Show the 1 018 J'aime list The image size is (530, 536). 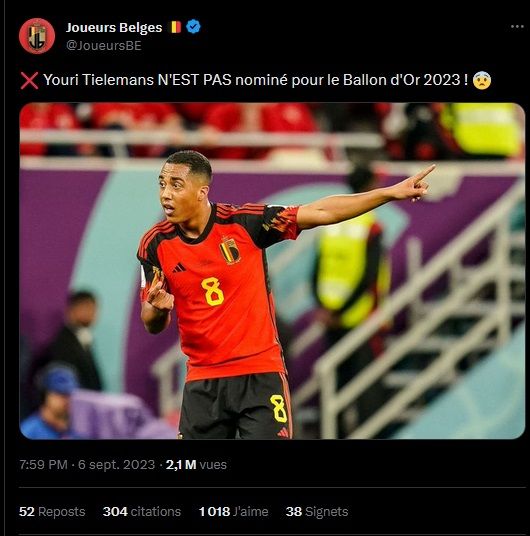pos(234,512)
